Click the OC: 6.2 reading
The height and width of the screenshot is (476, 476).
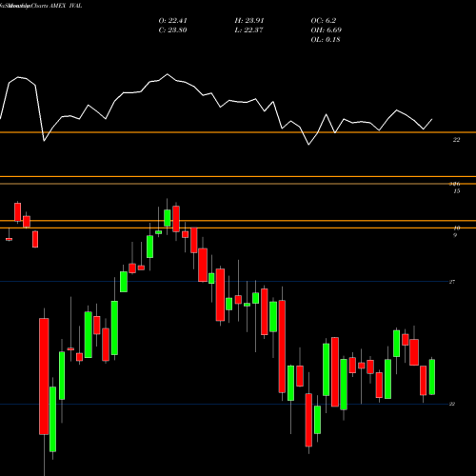[324, 21]
